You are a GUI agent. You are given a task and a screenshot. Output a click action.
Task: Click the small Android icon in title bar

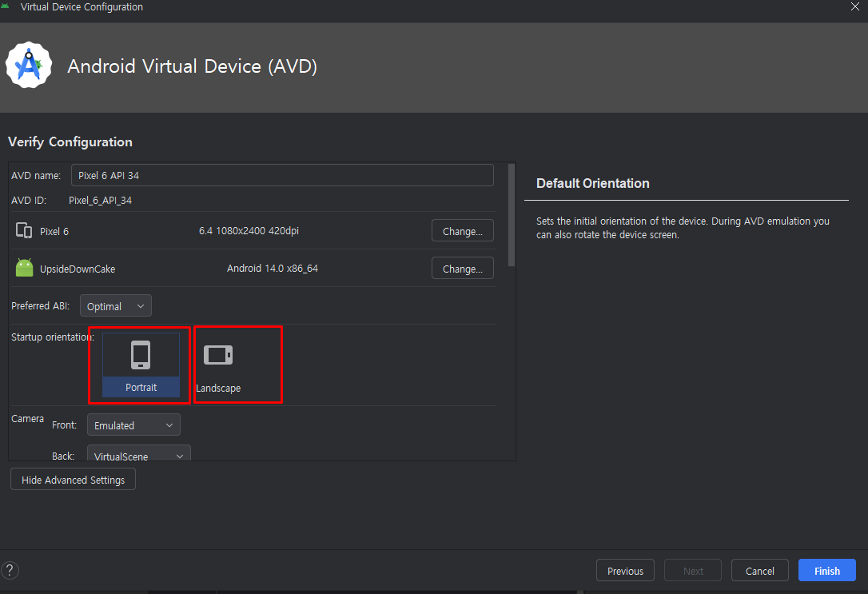(6, 6)
